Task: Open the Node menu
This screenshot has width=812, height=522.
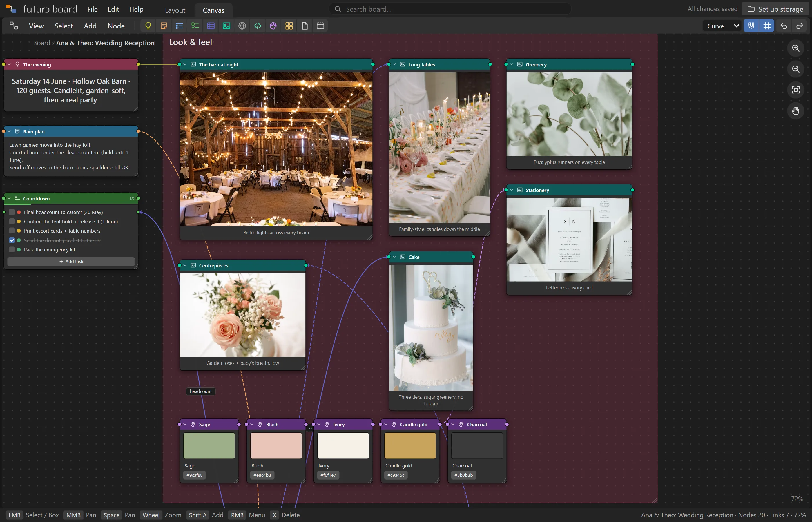Action: [116, 26]
